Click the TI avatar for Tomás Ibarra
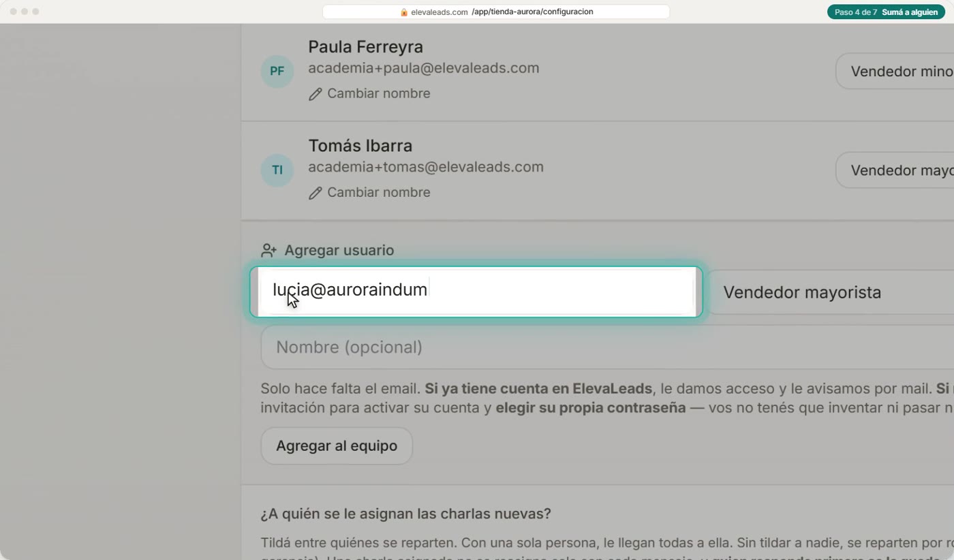 277,170
